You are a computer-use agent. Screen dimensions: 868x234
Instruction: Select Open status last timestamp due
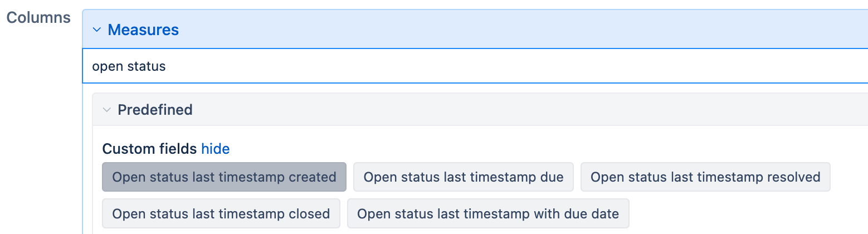tap(463, 177)
